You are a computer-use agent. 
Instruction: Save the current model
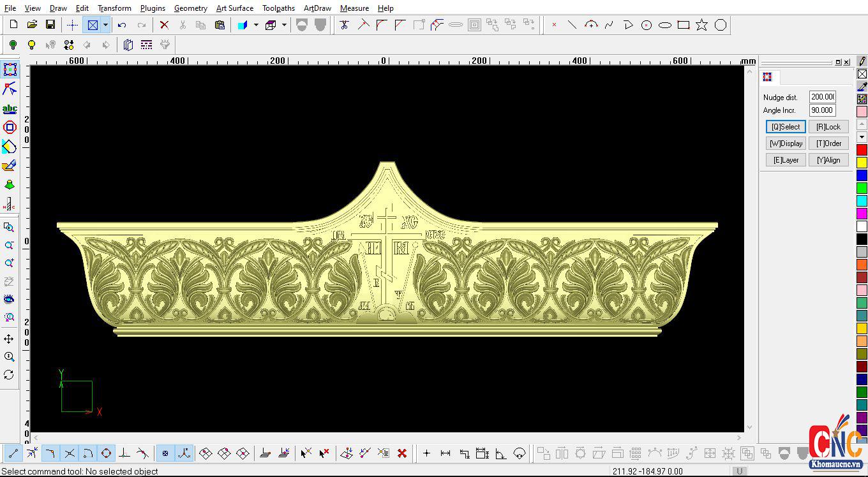click(x=51, y=24)
